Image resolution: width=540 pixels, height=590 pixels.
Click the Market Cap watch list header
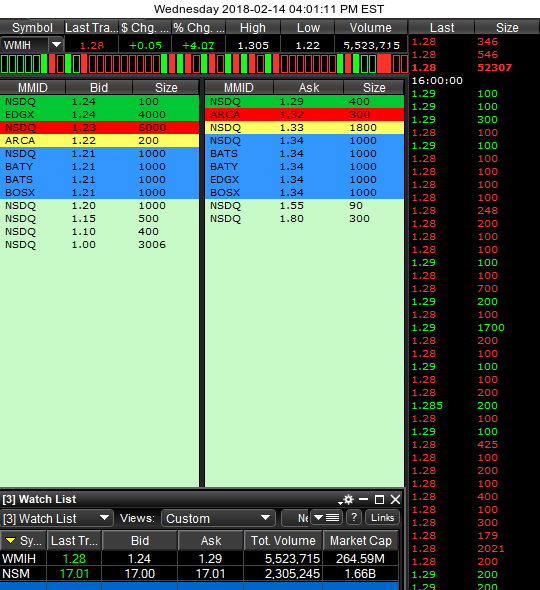(x=361, y=541)
